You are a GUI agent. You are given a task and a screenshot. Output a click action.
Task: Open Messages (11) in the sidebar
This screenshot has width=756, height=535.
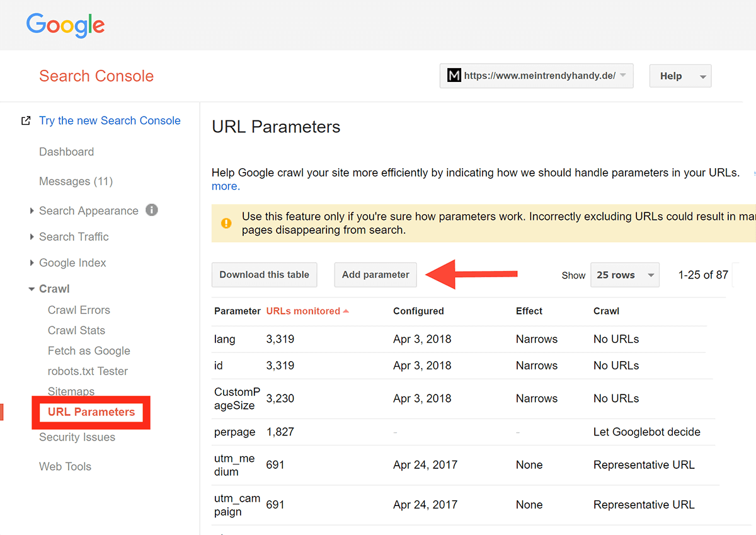76,181
